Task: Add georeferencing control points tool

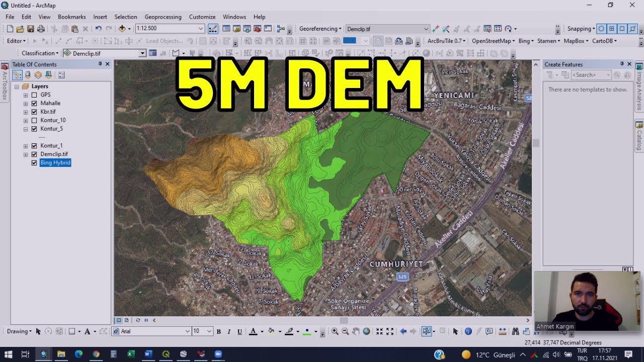Action: click(436, 29)
